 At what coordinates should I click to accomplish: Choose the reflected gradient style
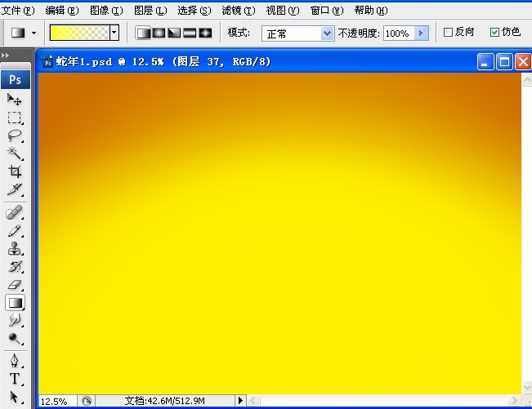pyautogui.click(x=190, y=33)
